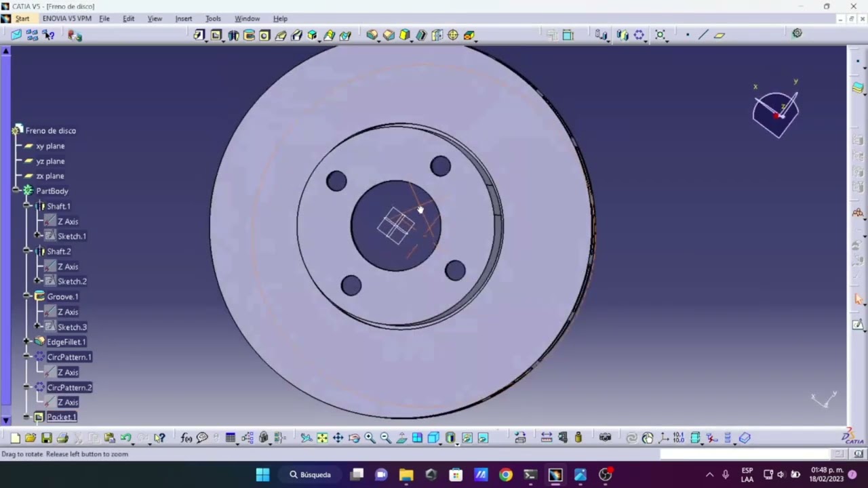The height and width of the screenshot is (488, 868).
Task: Open the Tools menu
Action: point(213,18)
